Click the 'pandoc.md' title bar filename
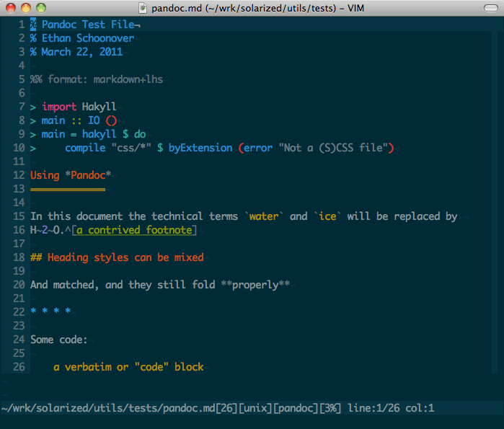This screenshot has height=429, width=504. click(177, 7)
